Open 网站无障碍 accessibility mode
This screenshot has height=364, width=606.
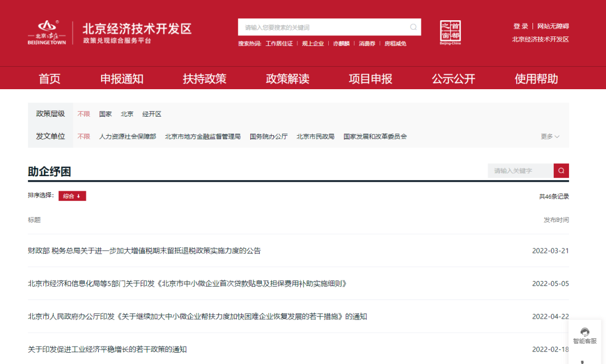click(552, 26)
